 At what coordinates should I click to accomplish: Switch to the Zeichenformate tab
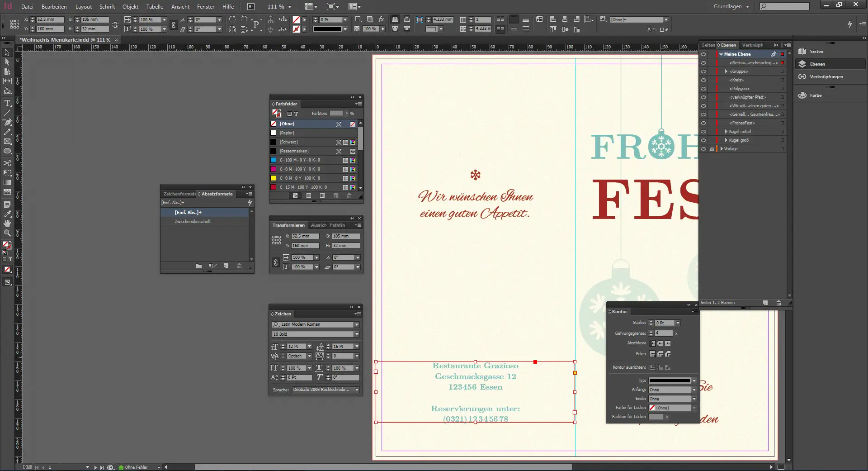click(x=179, y=194)
